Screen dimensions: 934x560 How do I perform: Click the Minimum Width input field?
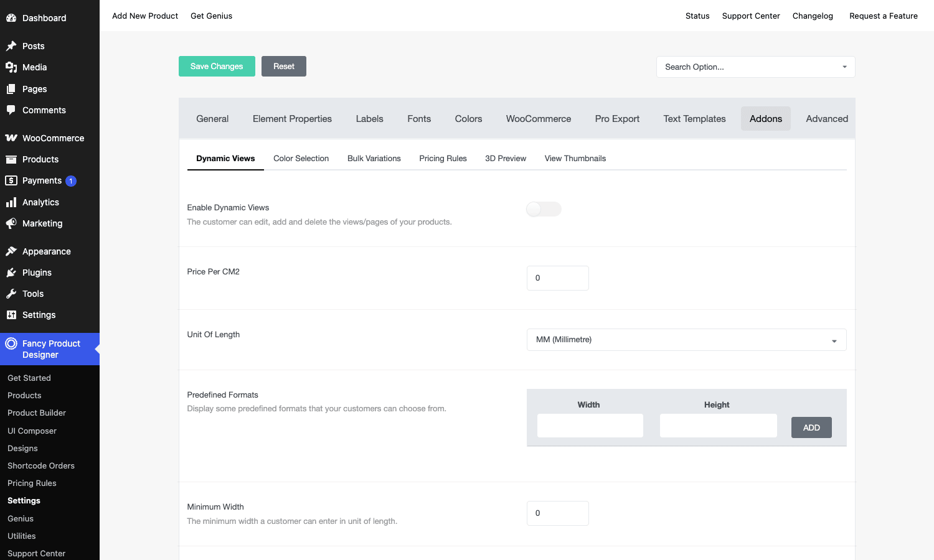click(x=558, y=513)
